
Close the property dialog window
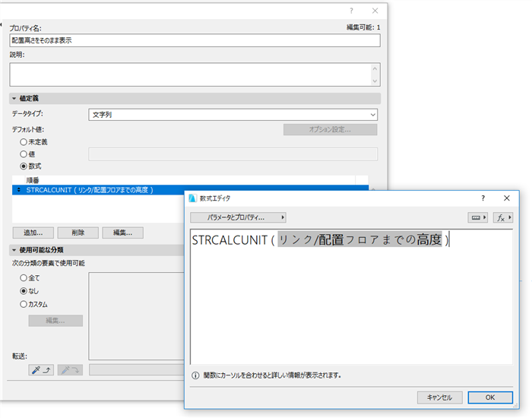[375, 11]
